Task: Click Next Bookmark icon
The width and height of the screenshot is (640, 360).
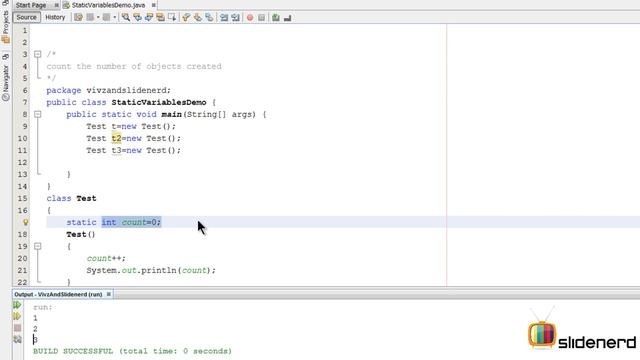Action: (x=198, y=18)
